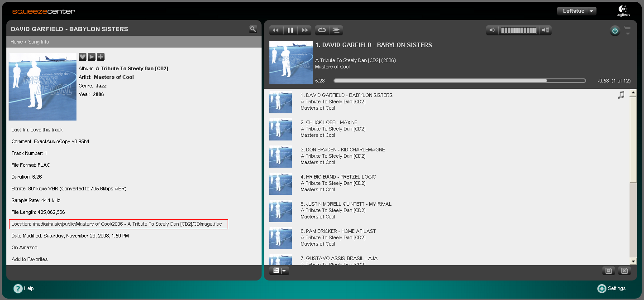This screenshot has width=644, height=300.
Task: Raise volume with the loud speaker icon
Action: coord(545,30)
